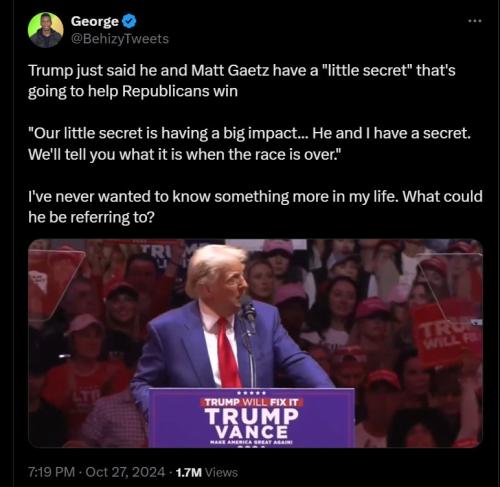Click the red sign held up at right

coord(447,333)
